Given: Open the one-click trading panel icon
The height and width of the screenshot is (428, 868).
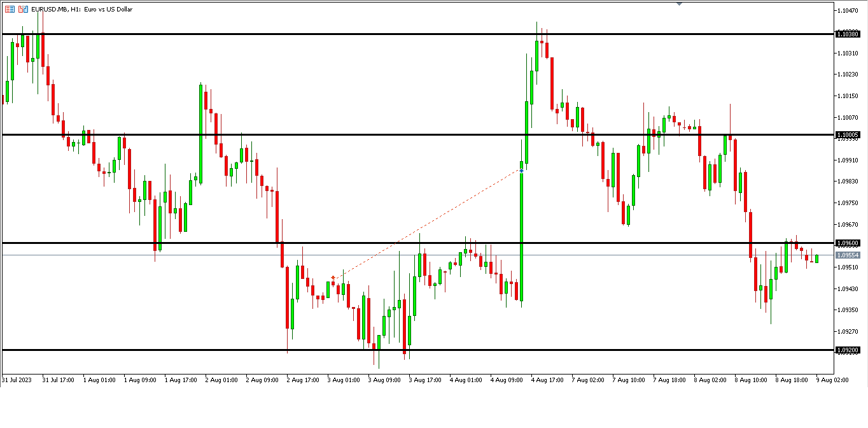Looking at the screenshot, I should click(10, 10).
